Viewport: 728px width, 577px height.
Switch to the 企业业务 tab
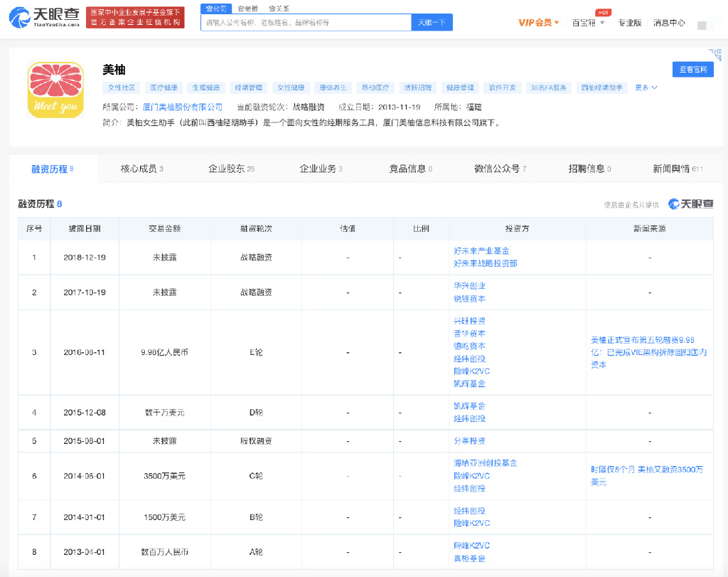click(321, 169)
